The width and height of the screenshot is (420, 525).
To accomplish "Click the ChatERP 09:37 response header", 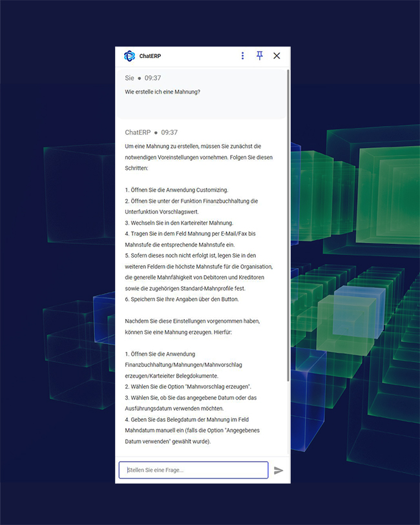I will click(151, 132).
